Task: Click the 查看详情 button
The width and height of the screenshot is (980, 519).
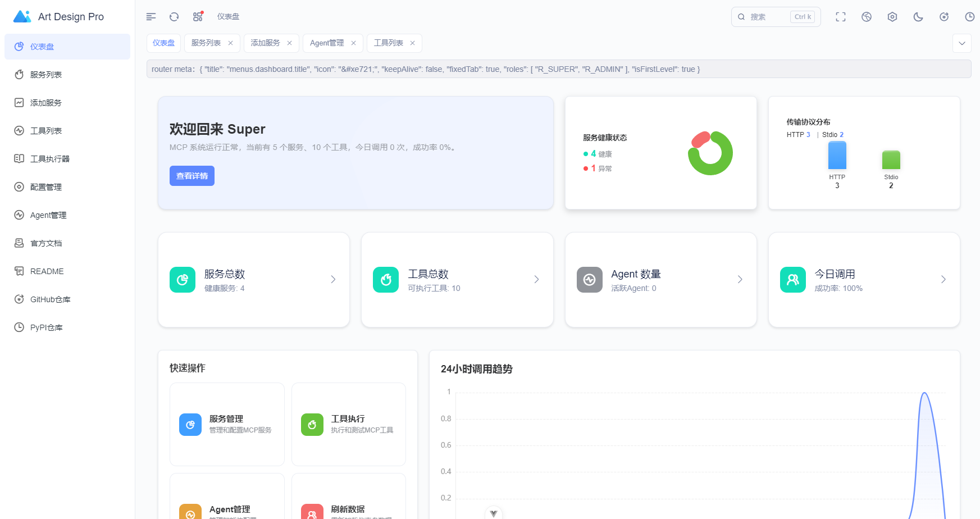Action: point(192,176)
